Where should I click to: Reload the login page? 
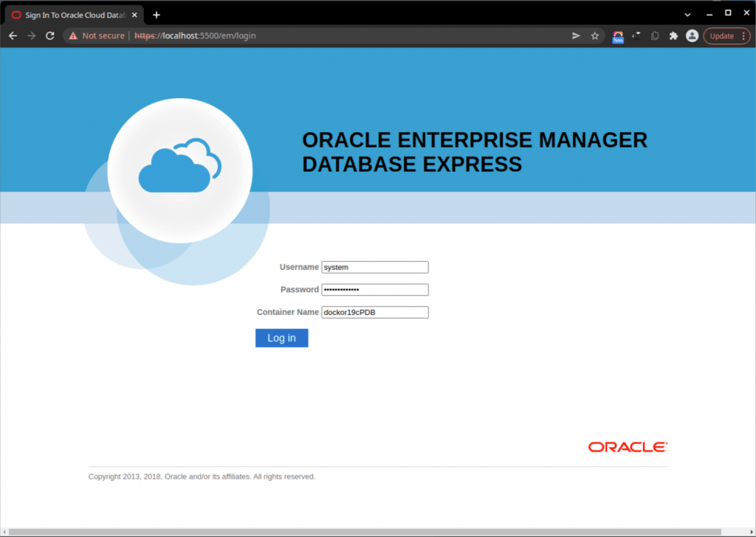click(49, 35)
